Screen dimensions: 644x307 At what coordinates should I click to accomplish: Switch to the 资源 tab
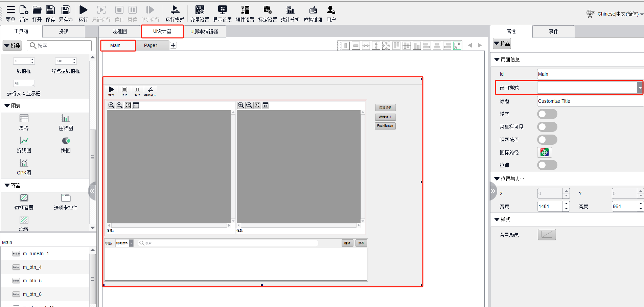(x=64, y=31)
